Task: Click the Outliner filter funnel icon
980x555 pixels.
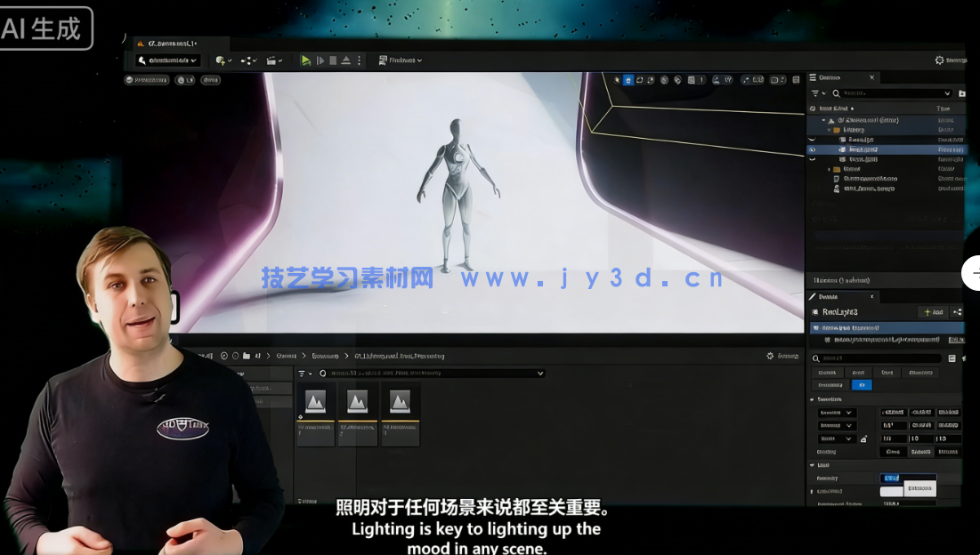Action: coord(815,92)
